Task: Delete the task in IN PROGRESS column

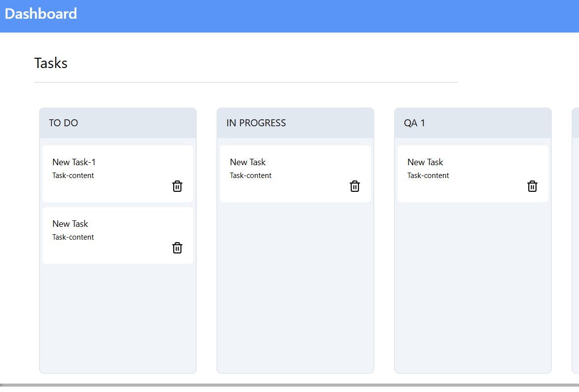Action: 355,186
